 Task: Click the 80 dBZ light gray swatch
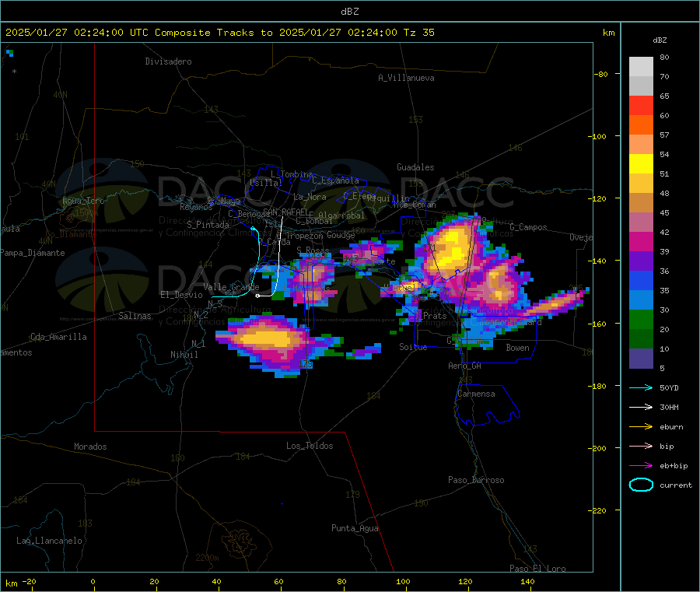pyautogui.click(x=641, y=67)
